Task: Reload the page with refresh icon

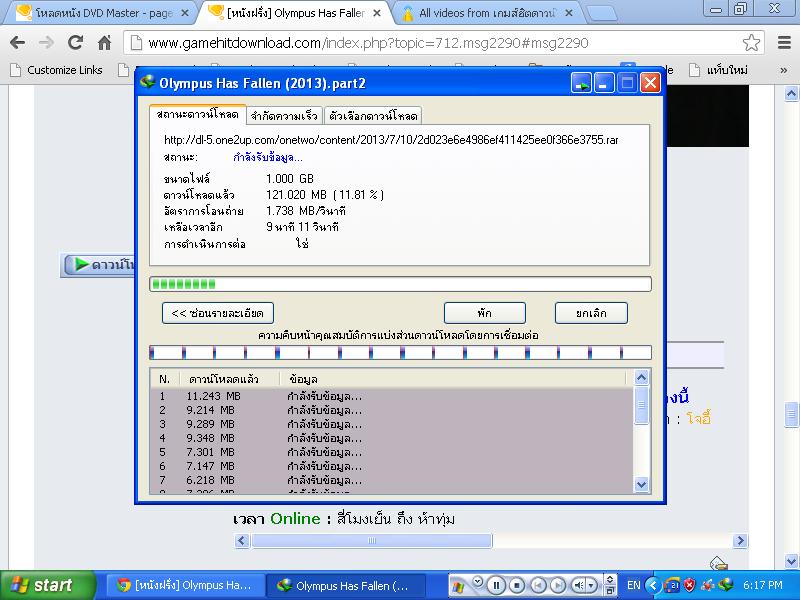Action: point(76,43)
